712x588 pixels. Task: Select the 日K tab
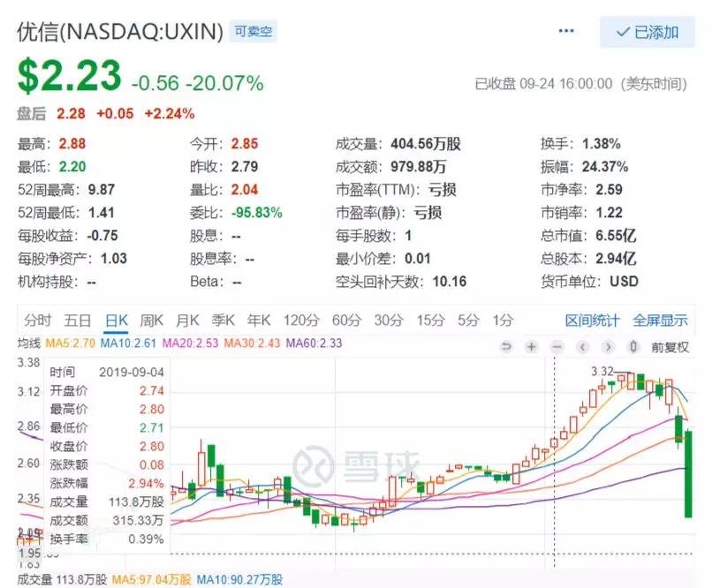[x=117, y=320]
